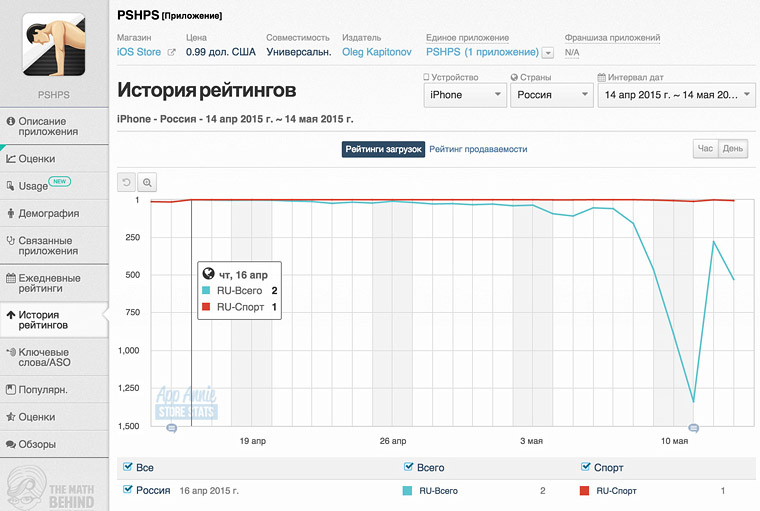
Task: Click the Час granularity button
Action: (x=706, y=149)
